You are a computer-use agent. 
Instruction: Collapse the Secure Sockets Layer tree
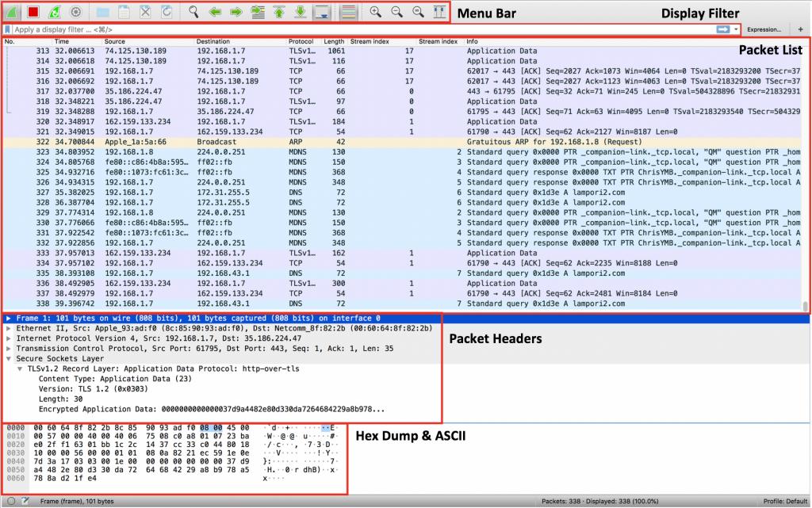pos(8,358)
